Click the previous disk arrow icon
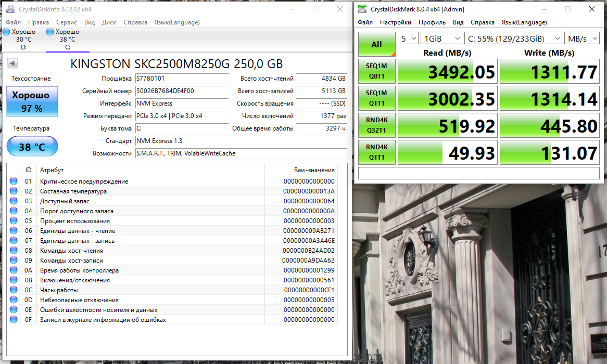 [x=12, y=63]
